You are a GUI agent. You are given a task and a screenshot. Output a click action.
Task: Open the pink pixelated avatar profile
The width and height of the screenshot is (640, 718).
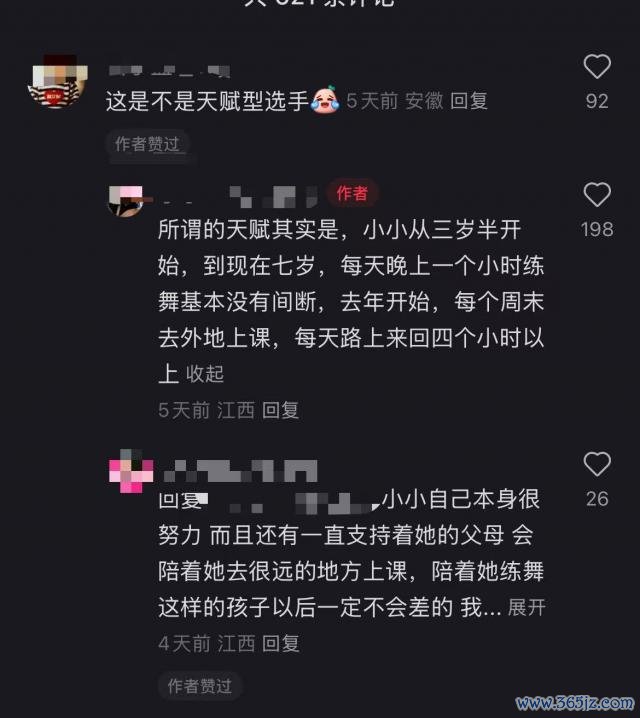(131, 470)
